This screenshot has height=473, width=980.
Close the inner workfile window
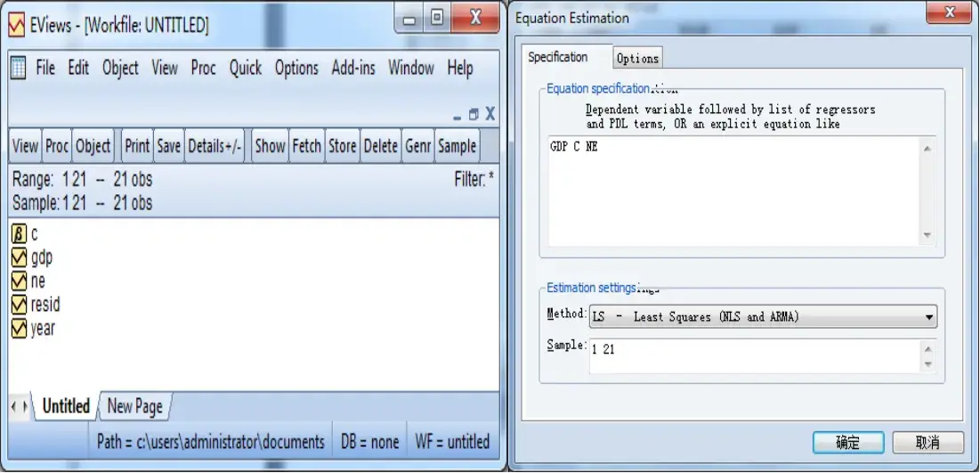point(490,114)
